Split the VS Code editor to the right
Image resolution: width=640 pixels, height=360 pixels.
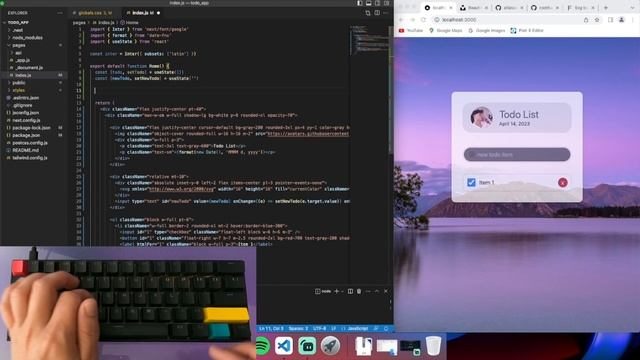click(x=377, y=13)
